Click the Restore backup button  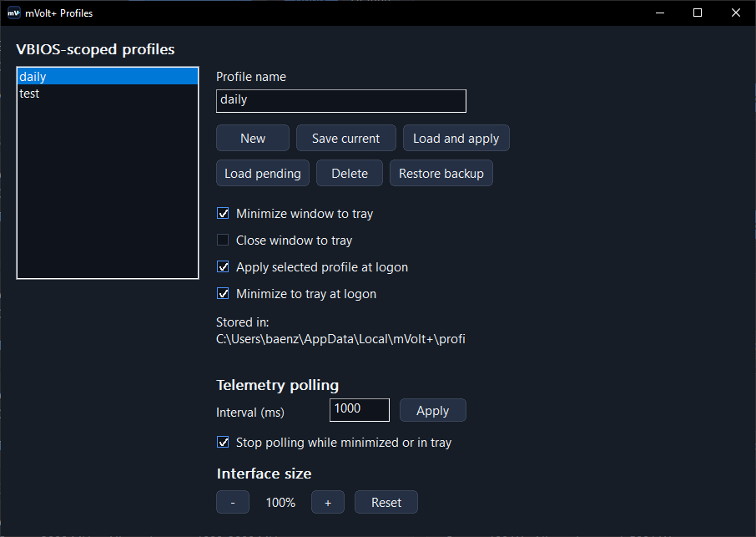441,173
